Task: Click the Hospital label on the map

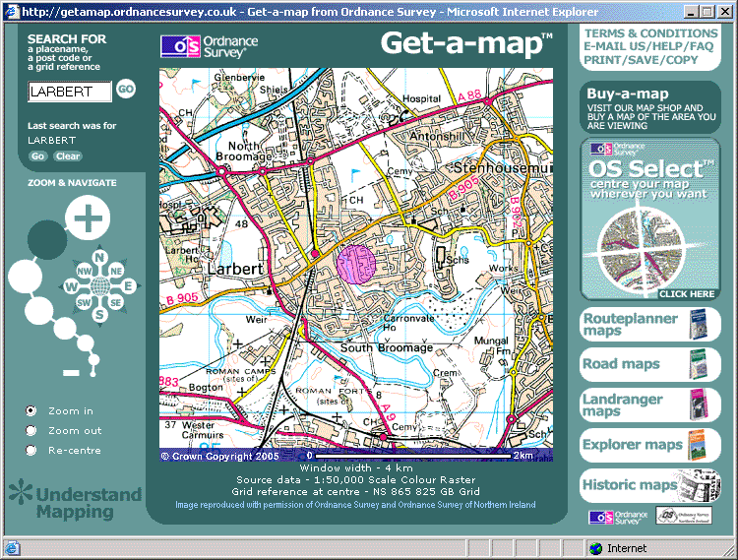Action: (x=421, y=98)
